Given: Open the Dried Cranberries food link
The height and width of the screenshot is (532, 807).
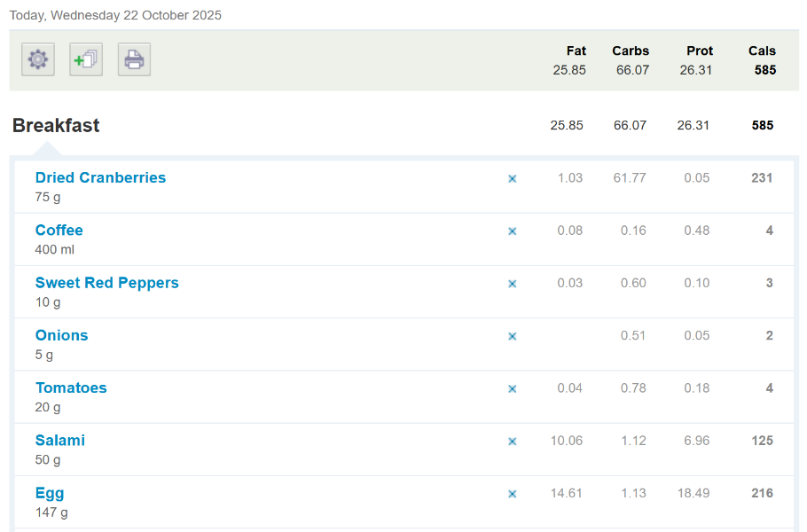Looking at the screenshot, I should pyautogui.click(x=100, y=177).
